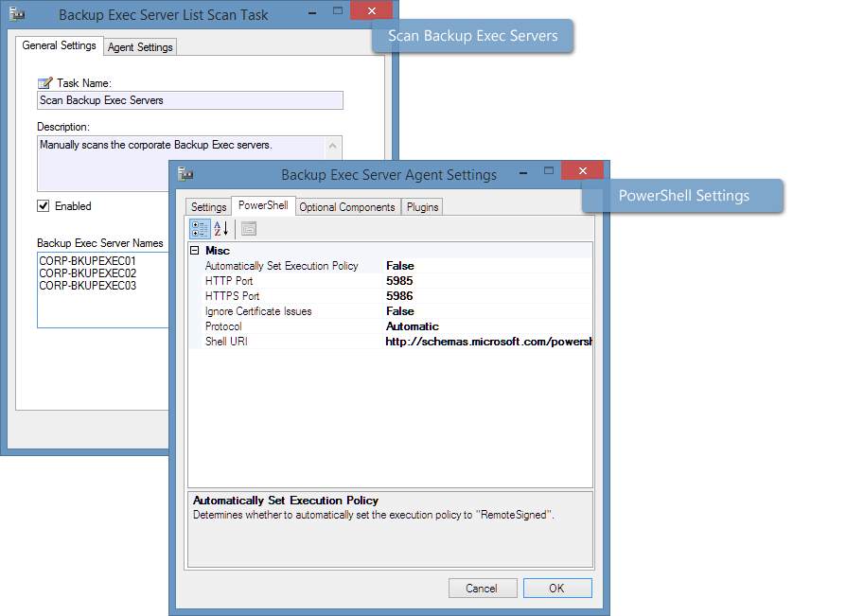The width and height of the screenshot is (846, 616).
Task: Minimize the Agent Settings window
Action: coord(522,172)
